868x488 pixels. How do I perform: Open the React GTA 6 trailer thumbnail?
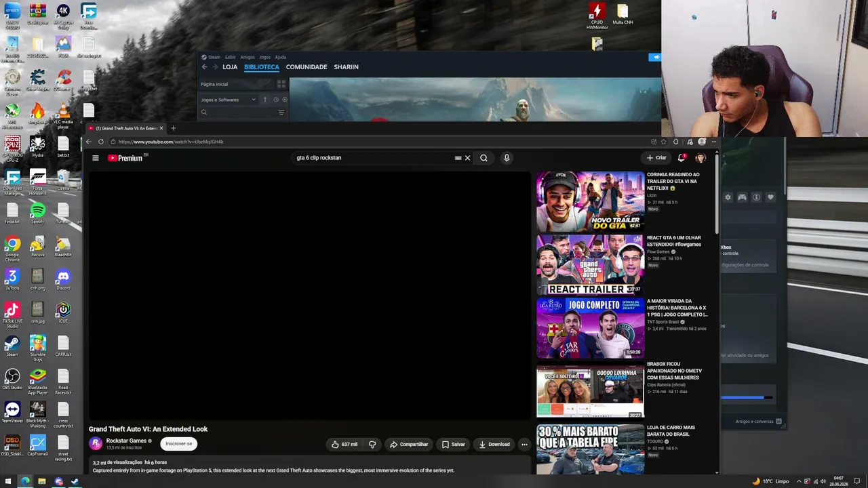click(x=590, y=264)
